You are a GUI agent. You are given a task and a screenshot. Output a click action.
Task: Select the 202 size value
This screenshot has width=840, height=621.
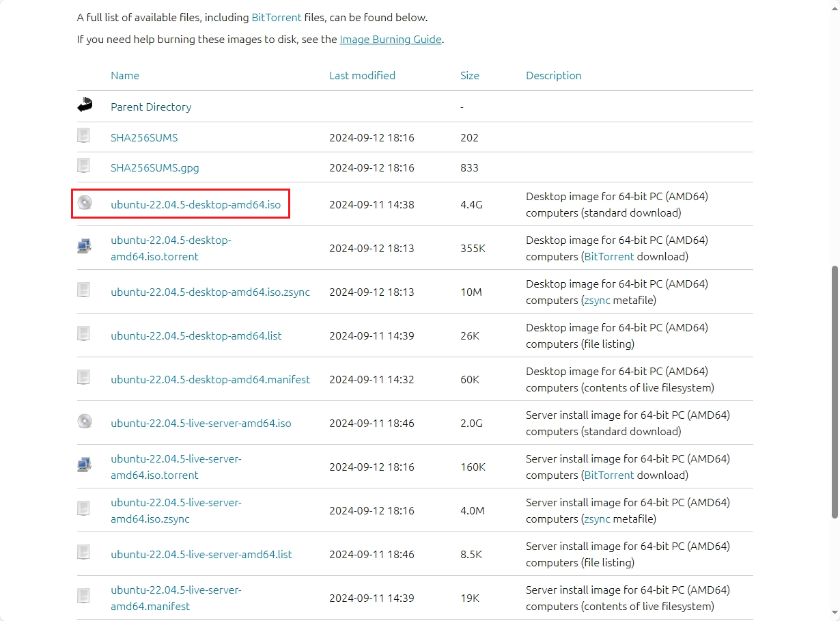pos(469,138)
